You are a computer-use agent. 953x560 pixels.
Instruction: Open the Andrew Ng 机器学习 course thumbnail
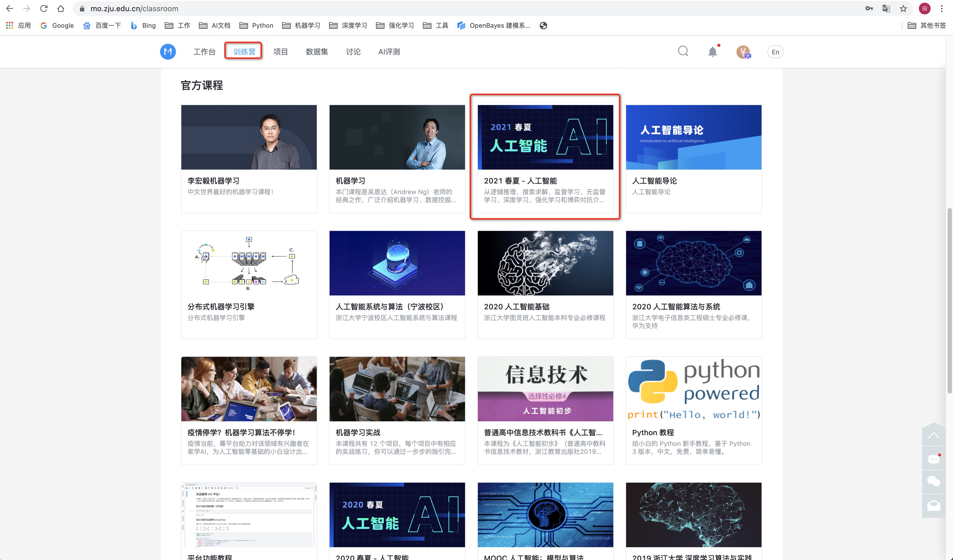[x=397, y=137]
